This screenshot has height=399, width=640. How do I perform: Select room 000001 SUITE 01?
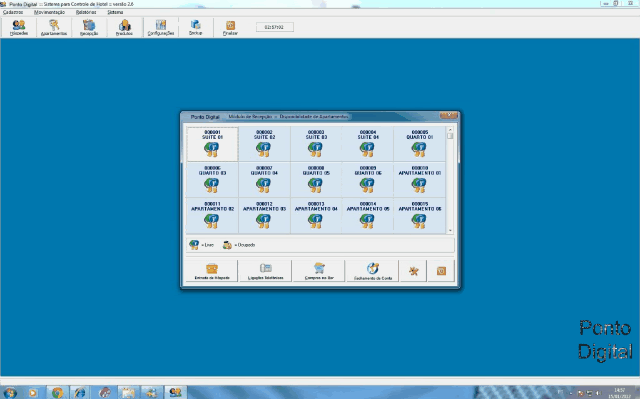tap(212, 144)
